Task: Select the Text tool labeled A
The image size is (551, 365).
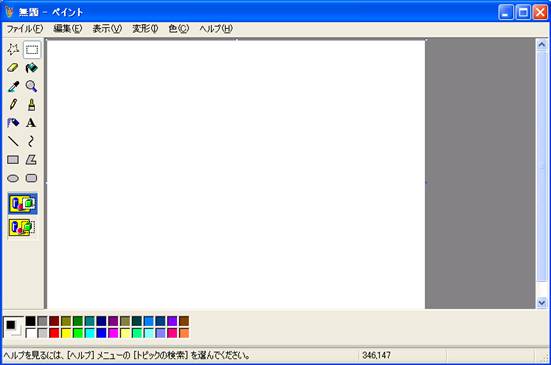Action: 32,123
